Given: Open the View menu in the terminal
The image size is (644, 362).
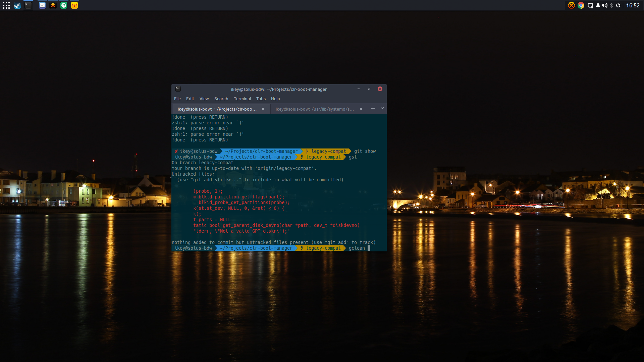Looking at the screenshot, I should click(x=204, y=99).
